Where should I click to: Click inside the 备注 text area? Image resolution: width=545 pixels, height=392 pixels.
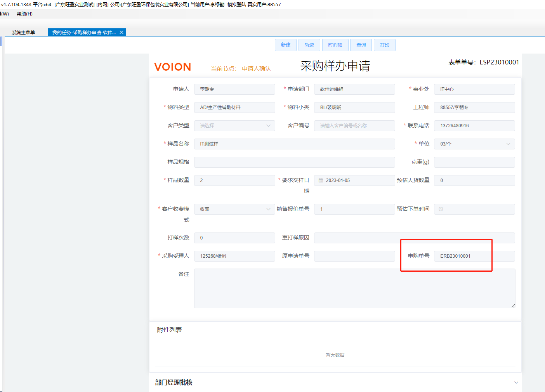(x=354, y=288)
